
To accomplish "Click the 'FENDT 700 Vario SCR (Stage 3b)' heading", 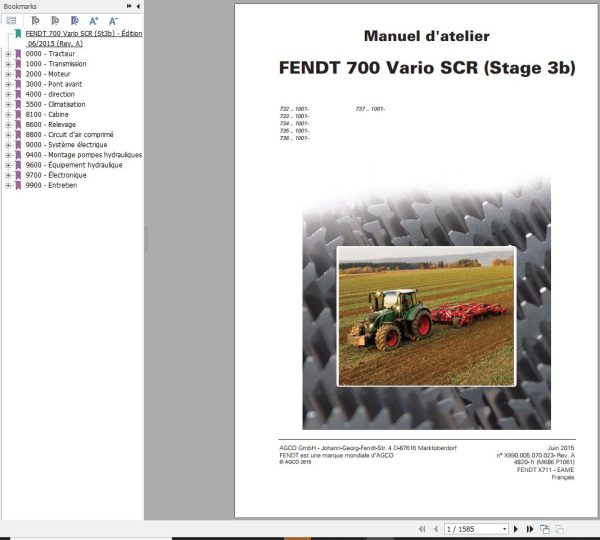I will click(427, 68).
